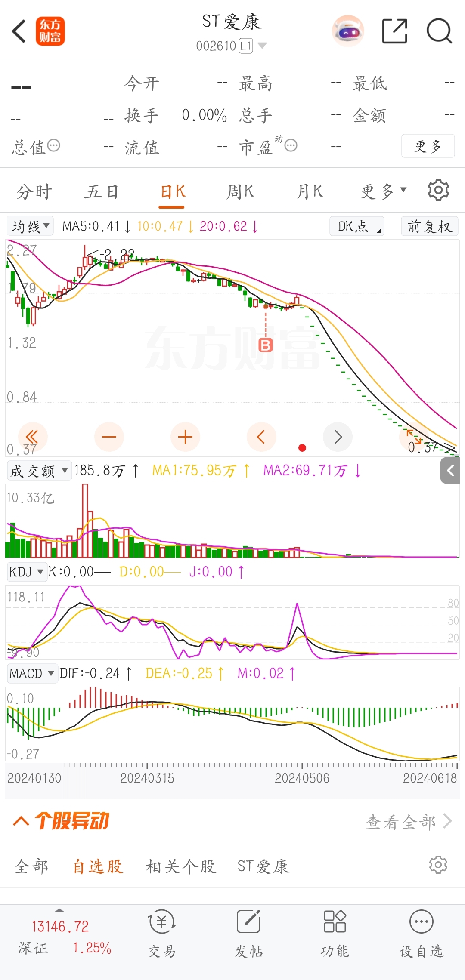Open the KDJ indicator dropdown

click(x=27, y=572)
